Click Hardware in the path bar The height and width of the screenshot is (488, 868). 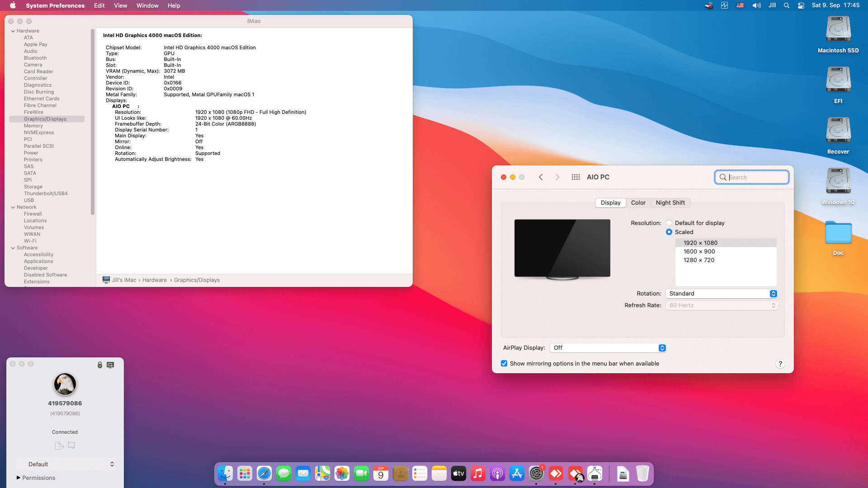(155, 280)
